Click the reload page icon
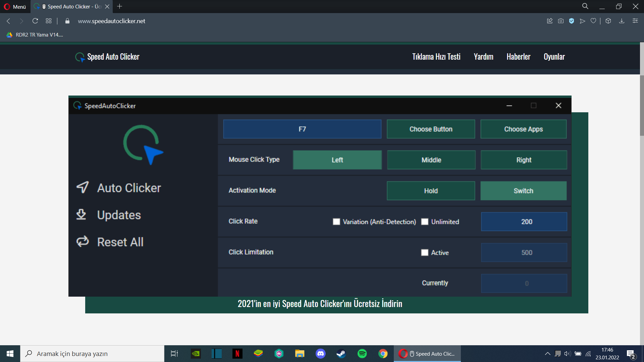 (35, 21)
